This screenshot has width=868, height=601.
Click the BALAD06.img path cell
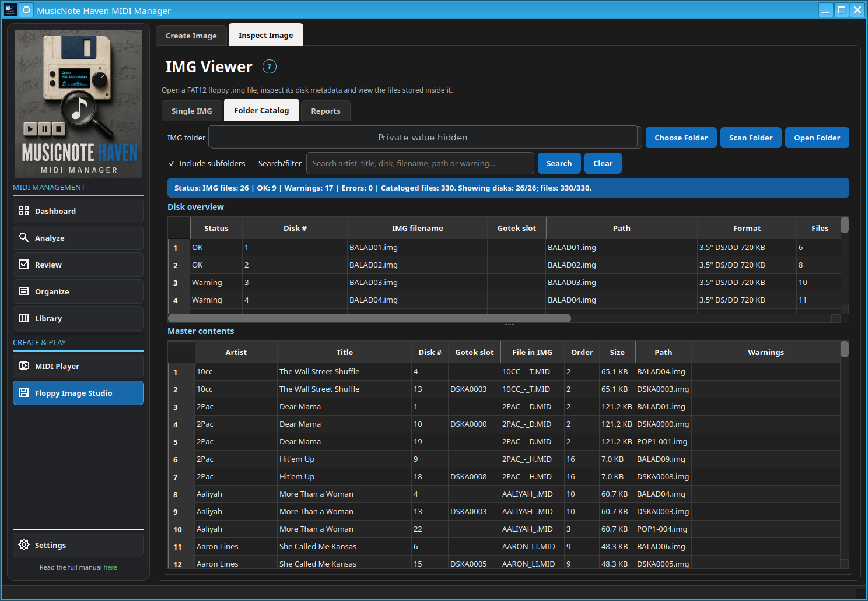tap(663, 546)
